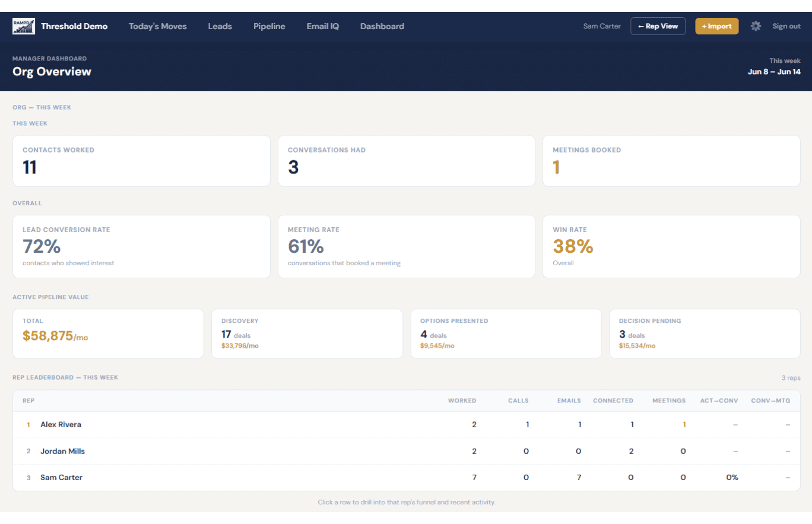Click Jordan Mills' connected value 2
This screenshot has height=524, width=812.
631,452
